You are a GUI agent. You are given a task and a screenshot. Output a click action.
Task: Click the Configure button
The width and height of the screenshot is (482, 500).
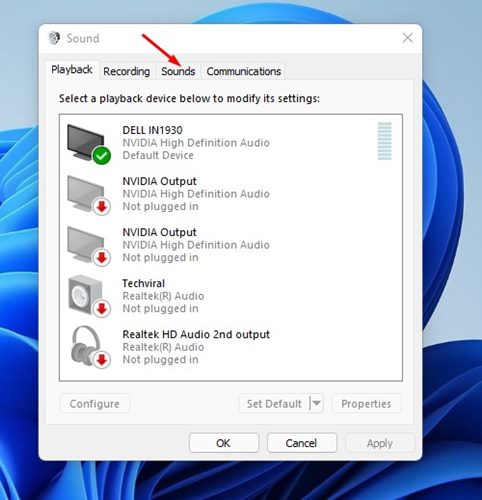tap(95, 404)
